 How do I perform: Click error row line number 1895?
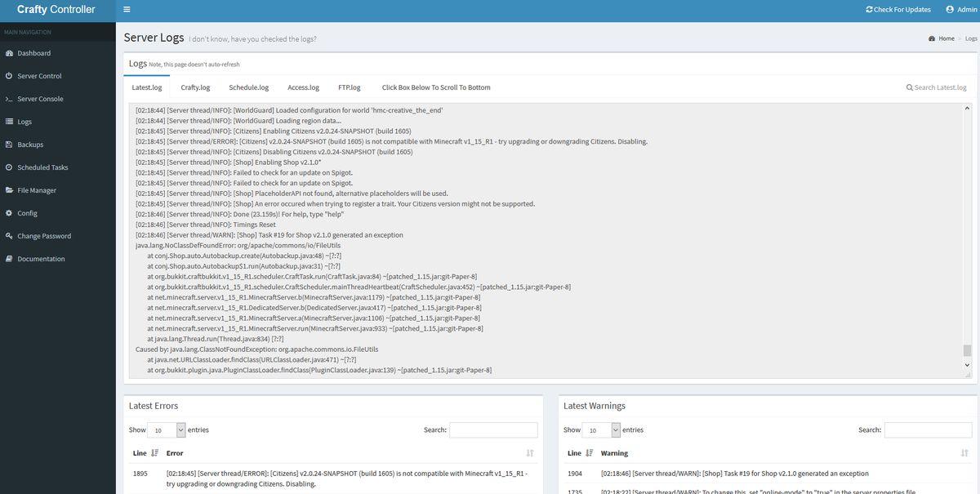(141, 474)
